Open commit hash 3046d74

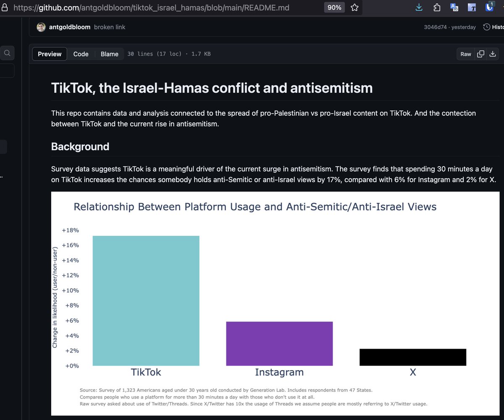click(x=436, y=27)
